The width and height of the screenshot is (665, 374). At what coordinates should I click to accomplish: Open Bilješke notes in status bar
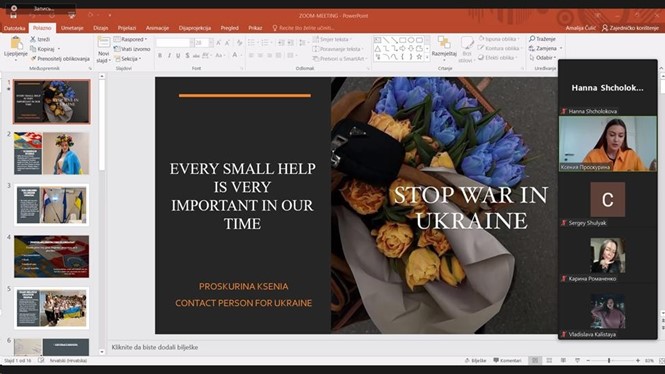[x=475, y=360]
